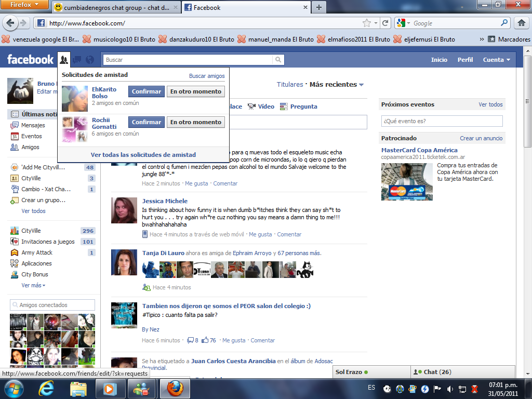Go to Inicio in Facebook header
Viewport: 532px width, 399px height.
[439, 60]
